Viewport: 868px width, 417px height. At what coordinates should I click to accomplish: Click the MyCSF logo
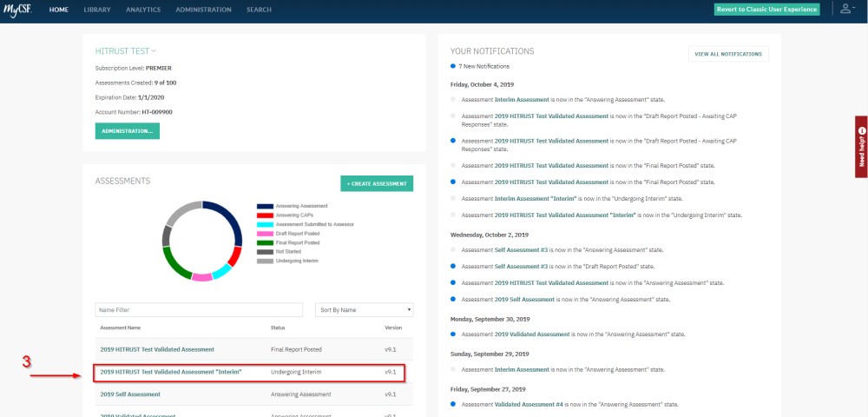18,10
